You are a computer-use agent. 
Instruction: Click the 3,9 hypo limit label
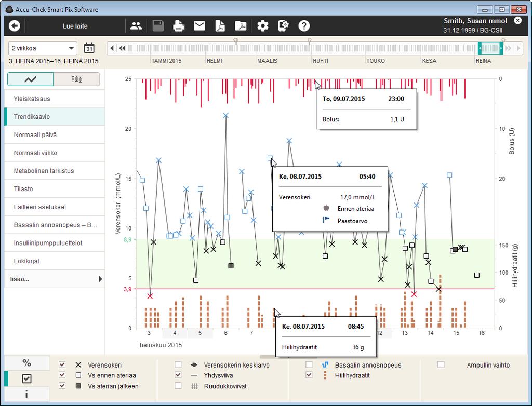[128, 289]
